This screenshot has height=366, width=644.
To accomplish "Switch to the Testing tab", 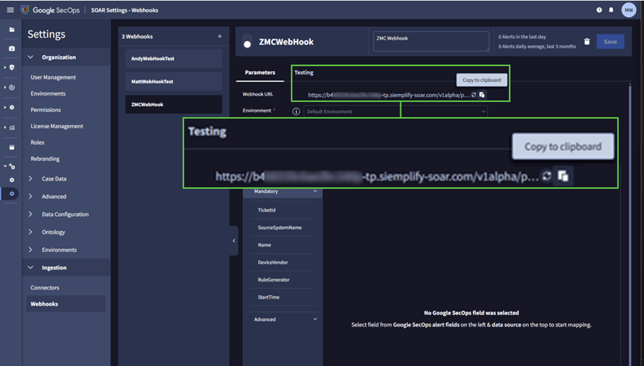I will pos(304,72).
